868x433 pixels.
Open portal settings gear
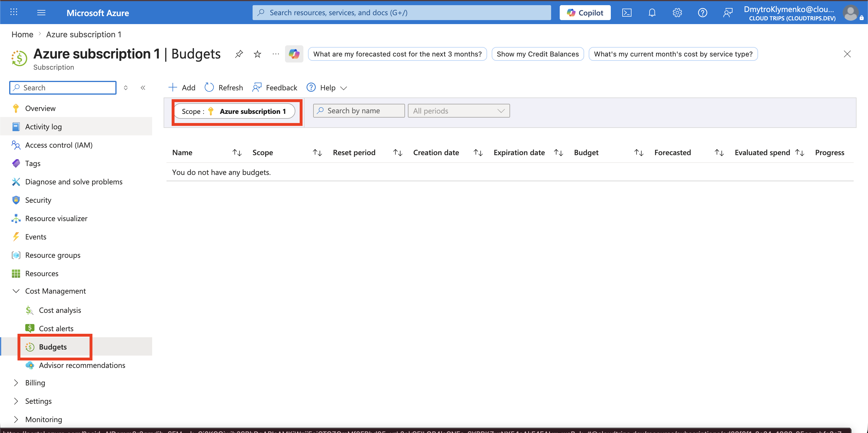(677, 13)
